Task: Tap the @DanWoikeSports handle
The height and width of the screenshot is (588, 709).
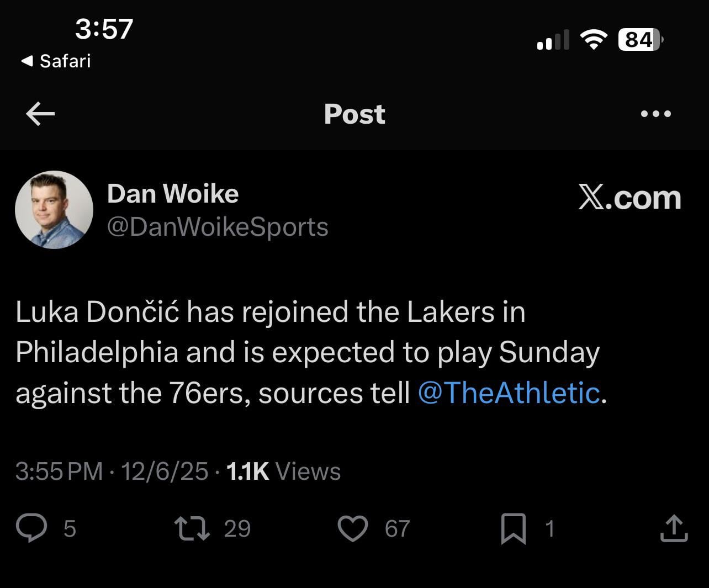Action: coord(217,227)
